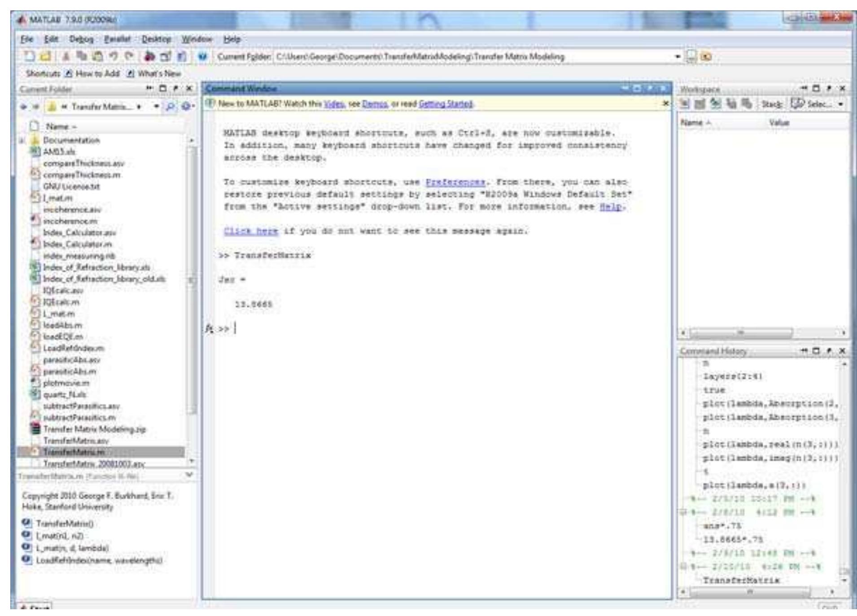
Task: Create a new M-file from toolbar
Action: pos(30,57)
